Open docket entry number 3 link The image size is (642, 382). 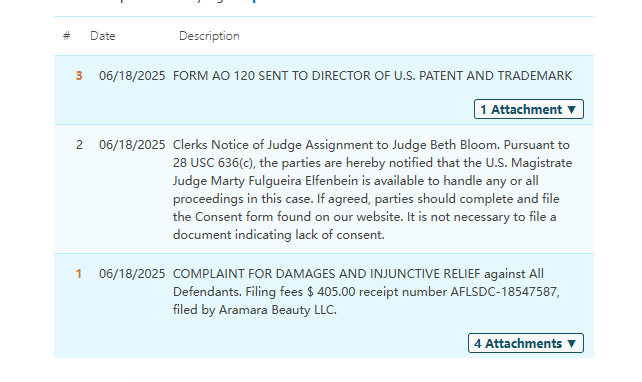(x=79, y=76)
